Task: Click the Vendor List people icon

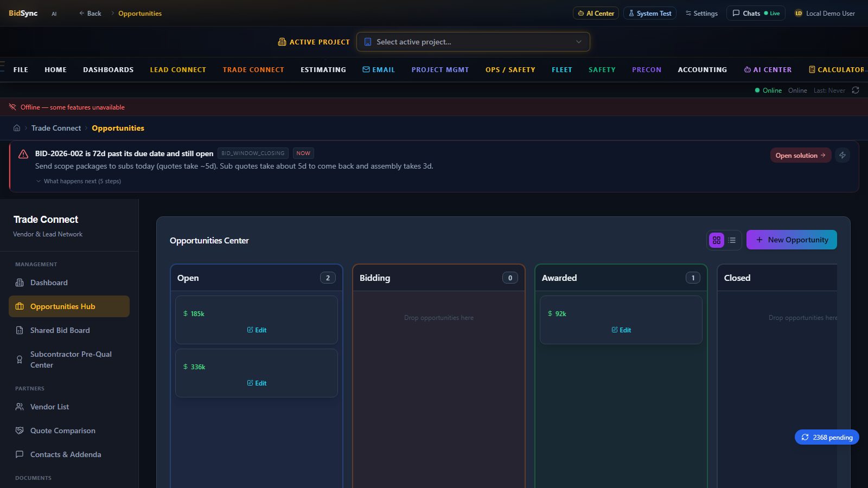Action: click(x=20, y=407)
